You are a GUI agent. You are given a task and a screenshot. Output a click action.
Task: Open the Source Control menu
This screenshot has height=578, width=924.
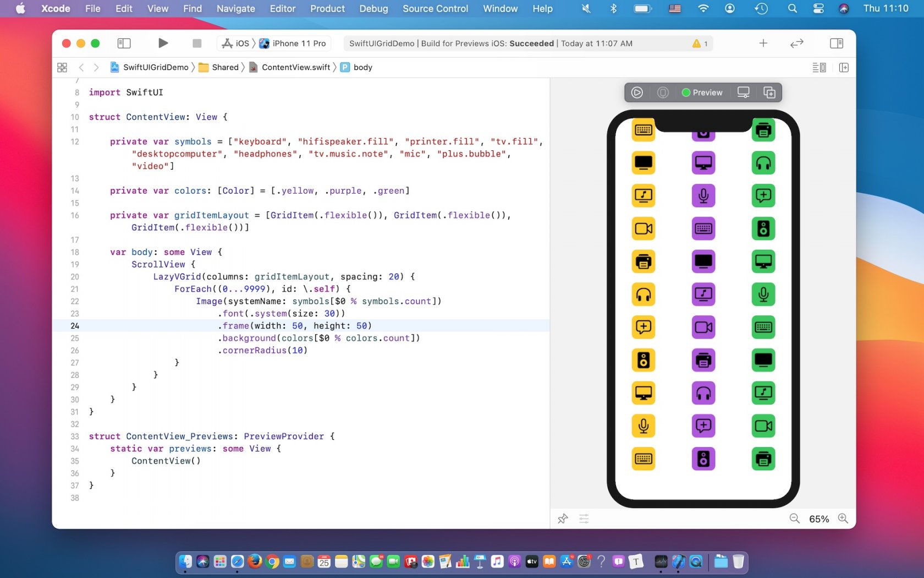click(x=435, y=8)
